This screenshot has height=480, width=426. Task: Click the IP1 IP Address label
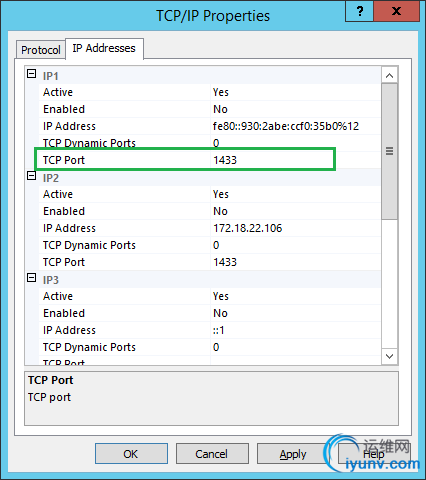(69, 126)
